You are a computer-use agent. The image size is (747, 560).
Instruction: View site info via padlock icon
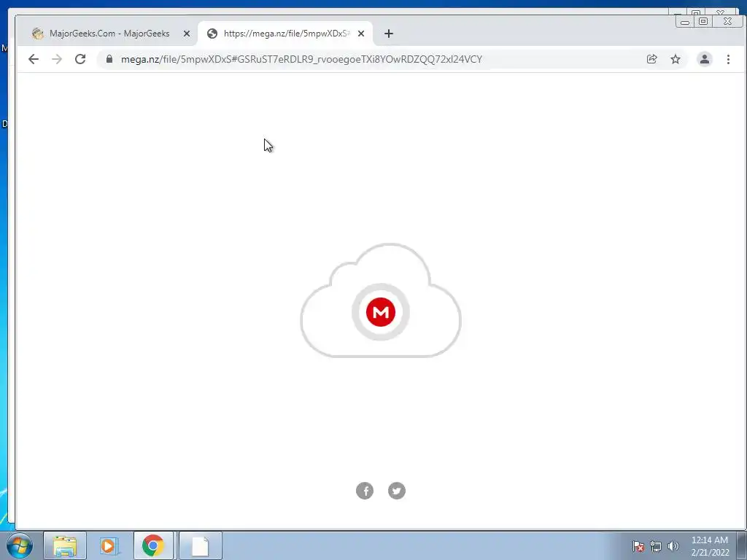click(109, 59)
